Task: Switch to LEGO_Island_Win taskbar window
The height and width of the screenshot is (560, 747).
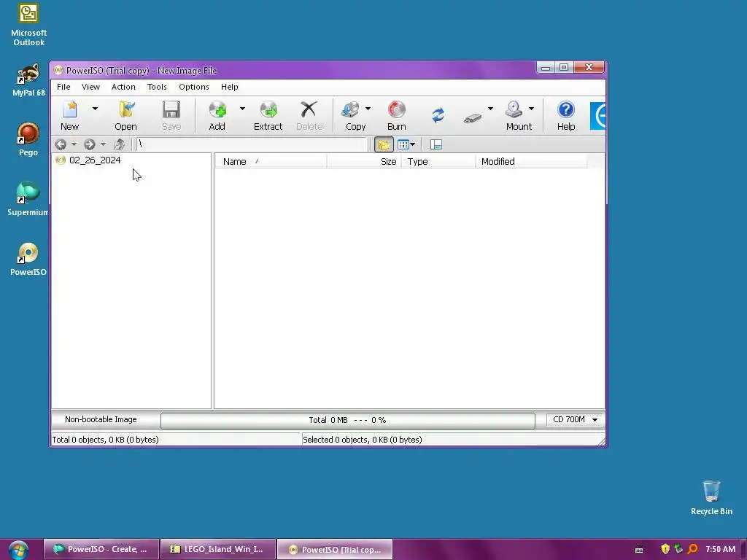Action: [218, 549]
